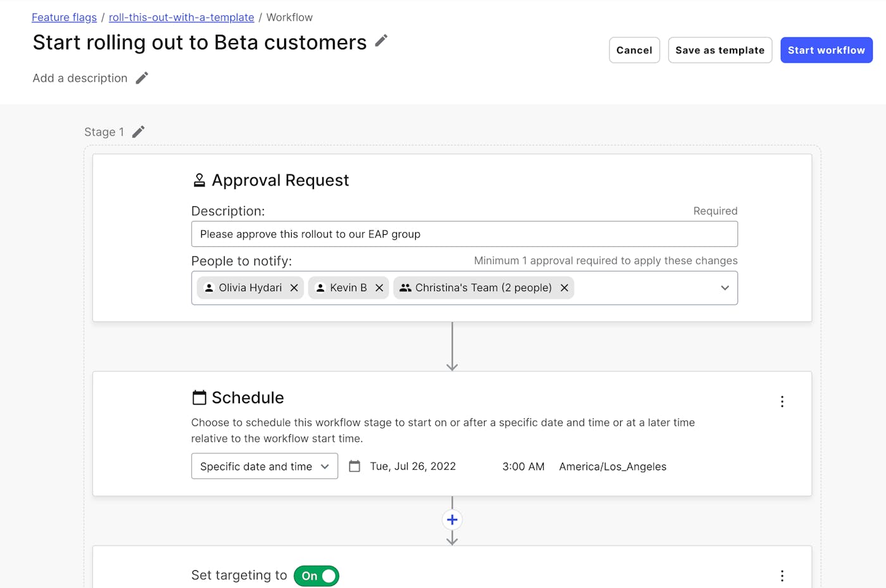Click the Start workflow button
Viewport: 886px width, 588px height.
[826, 50]
